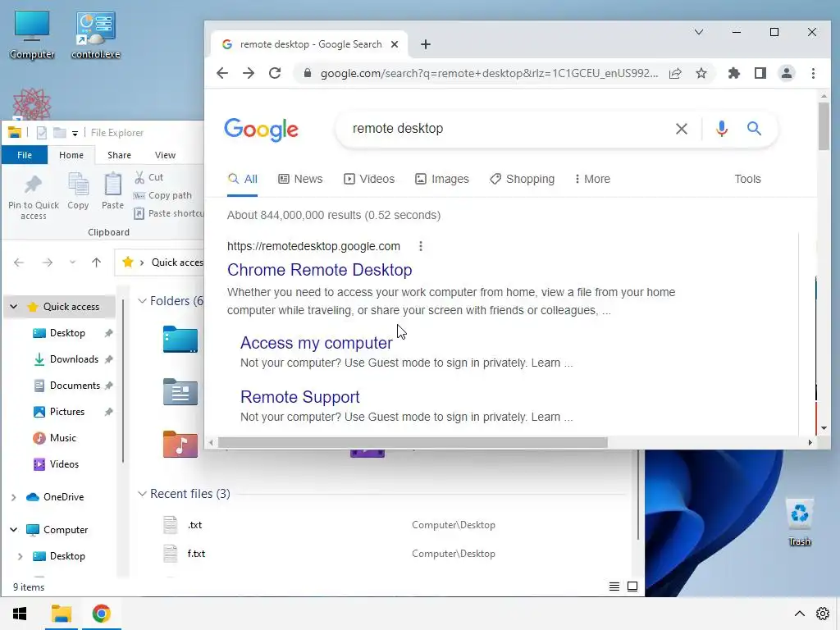This screenshot has height=630, width=840.
Task: Switch File Explorer to details view
Action: point(614,587)
